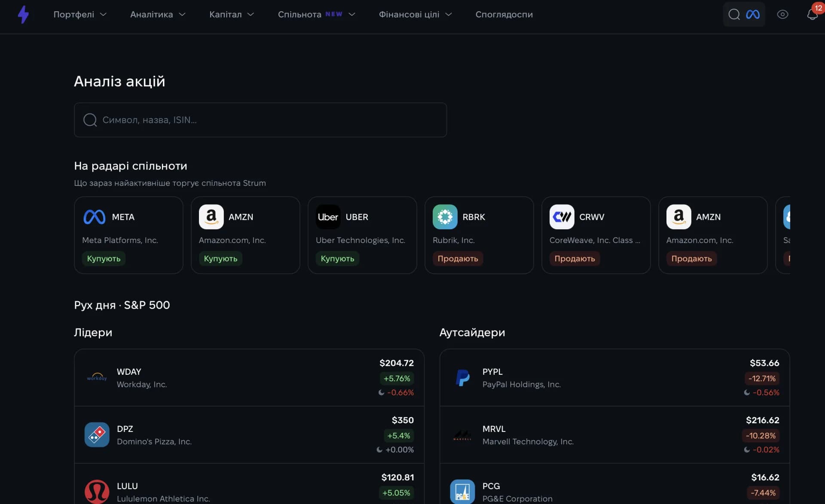
Task: Expand the Капітал menu chevron
Action: (x=251, y=14)
